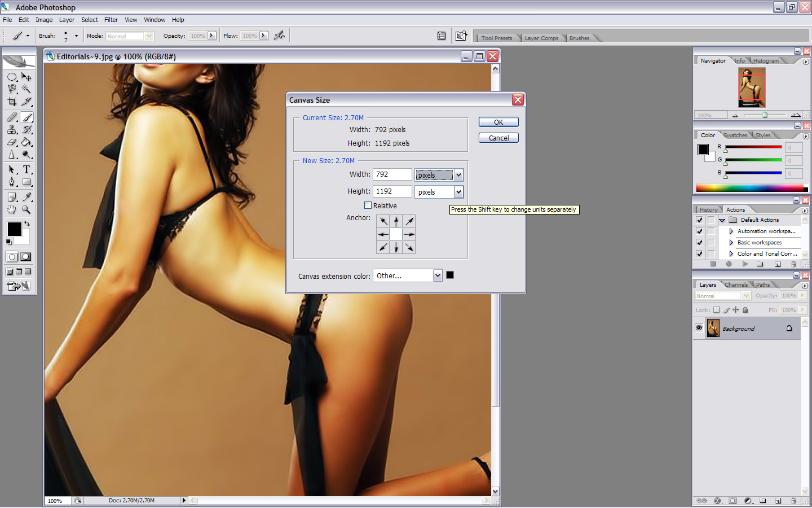Open the Filter menu
Screen dimensions: 812x508
click(111, 20)
